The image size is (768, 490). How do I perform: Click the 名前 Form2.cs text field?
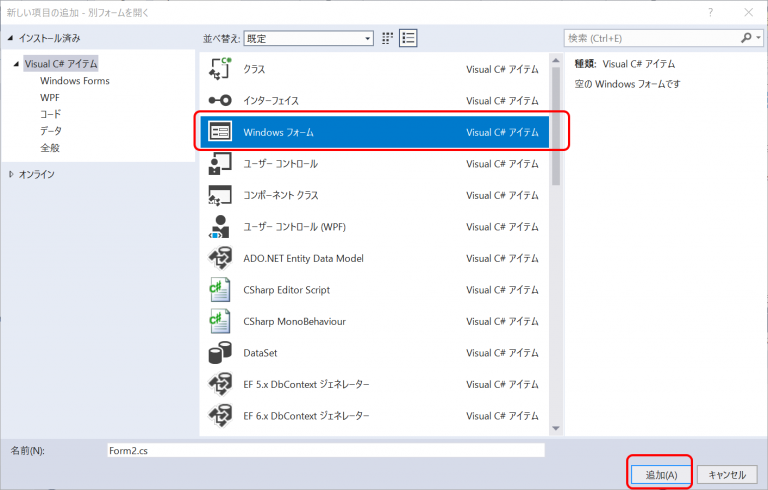coord(326,450)
